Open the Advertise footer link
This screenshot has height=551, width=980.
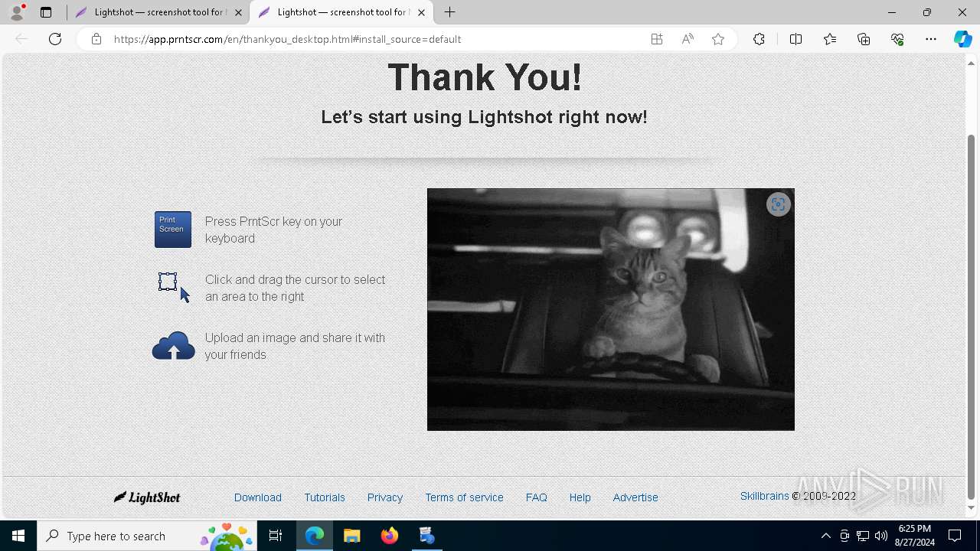(635, 497)
